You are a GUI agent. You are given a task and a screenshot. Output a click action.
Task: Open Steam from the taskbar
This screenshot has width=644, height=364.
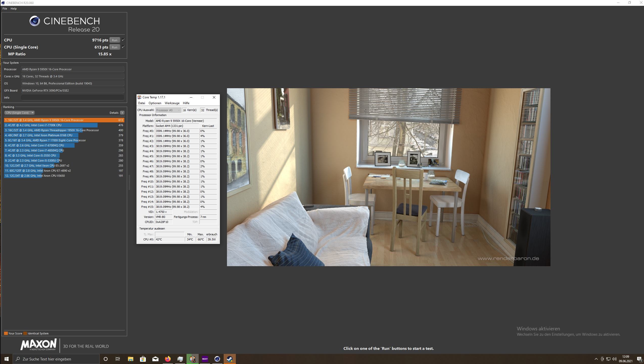coord(229,359)
